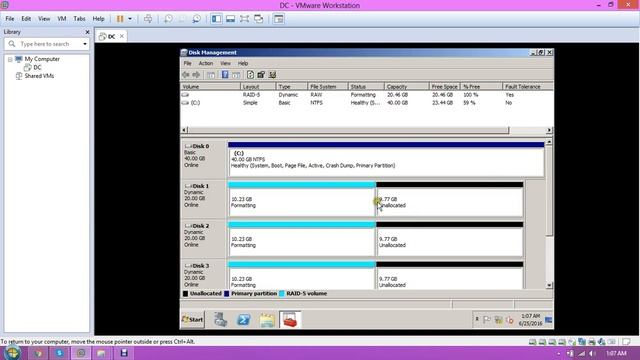Toggle the thumbnail bar view icon
Screen dimensions: 640x360
231,19
